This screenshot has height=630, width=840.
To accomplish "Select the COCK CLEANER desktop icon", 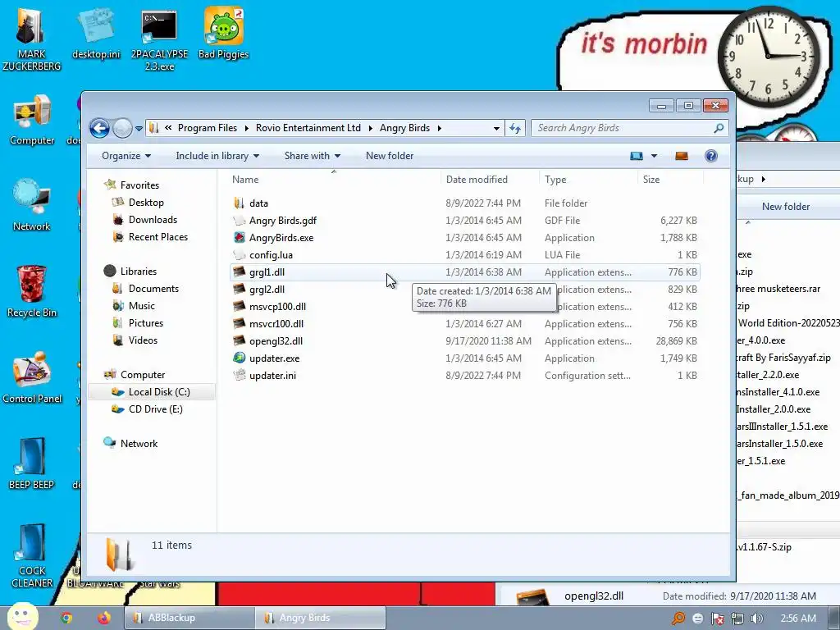I will coord(32,556).
